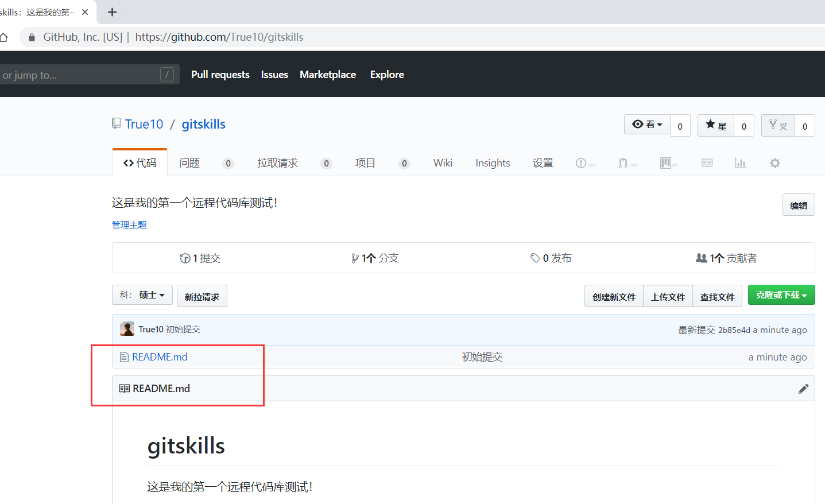Fork the repository with 叉 button
This screenshot has height=504, width=825.
coord(778,125)
